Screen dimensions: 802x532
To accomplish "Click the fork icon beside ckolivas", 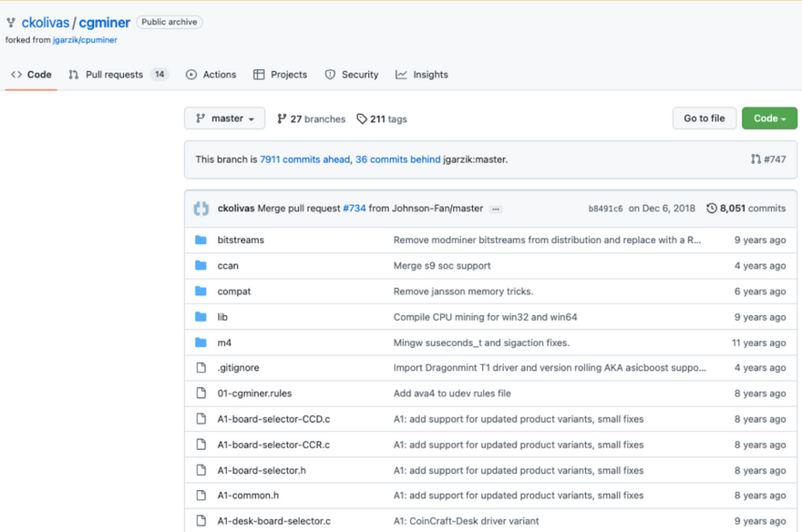I will pyautogui.click(x=11, y=23).
